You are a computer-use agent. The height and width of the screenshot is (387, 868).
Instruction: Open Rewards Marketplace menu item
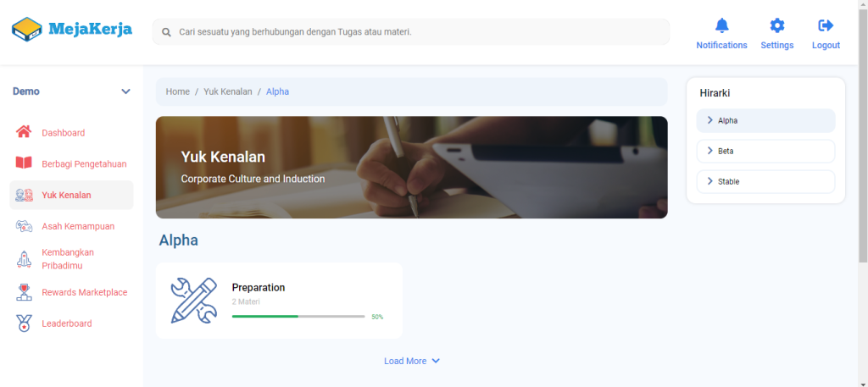click(71, 292)
